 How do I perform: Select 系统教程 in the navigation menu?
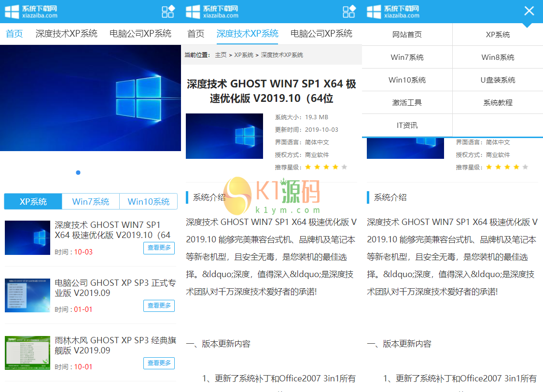498,103
